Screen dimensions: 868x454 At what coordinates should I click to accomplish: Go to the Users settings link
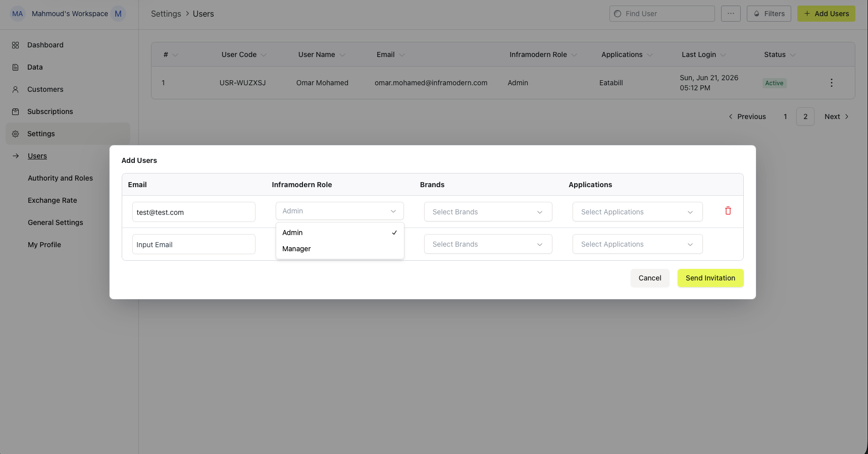pos(37,156)
